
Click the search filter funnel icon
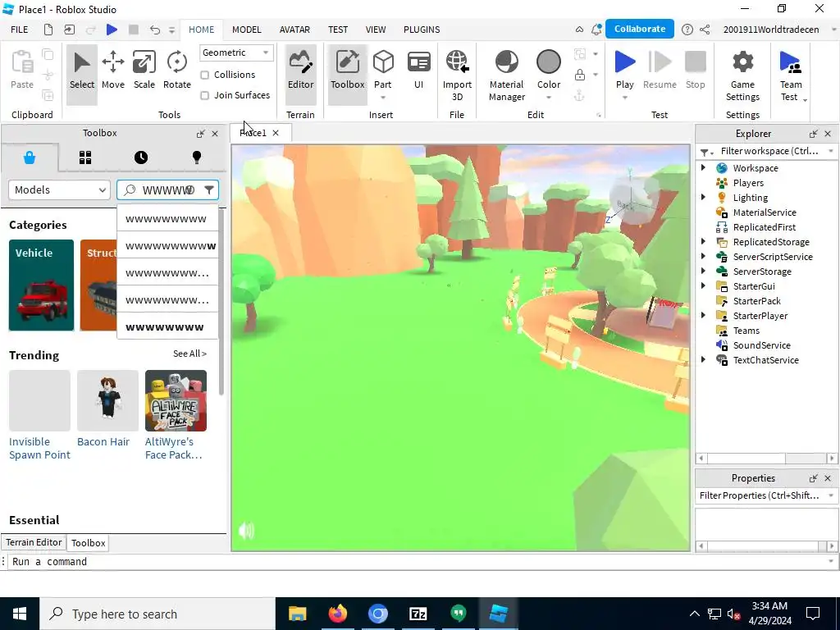[209, 189]
